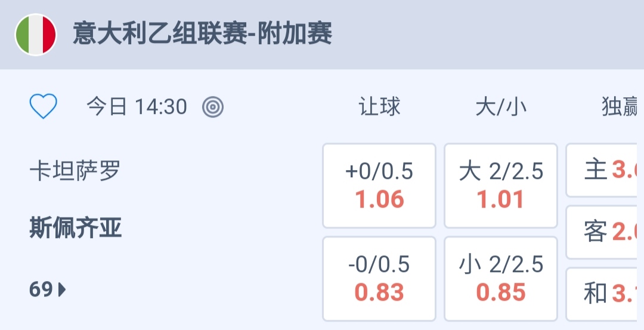Open the 69 more markets count
The height and width of the screenshot is (330, 644).
pyautogui.click(x=41, y=290)
